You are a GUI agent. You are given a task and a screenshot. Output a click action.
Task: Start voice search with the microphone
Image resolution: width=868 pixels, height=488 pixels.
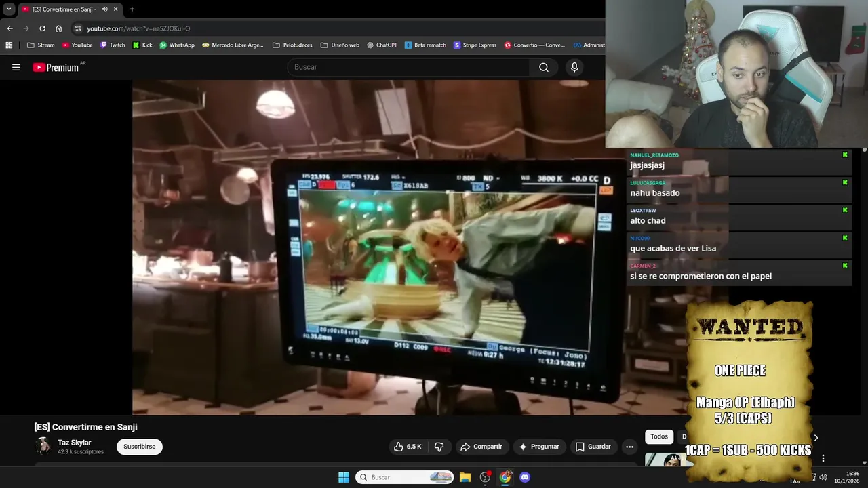(x=574, y=67)
